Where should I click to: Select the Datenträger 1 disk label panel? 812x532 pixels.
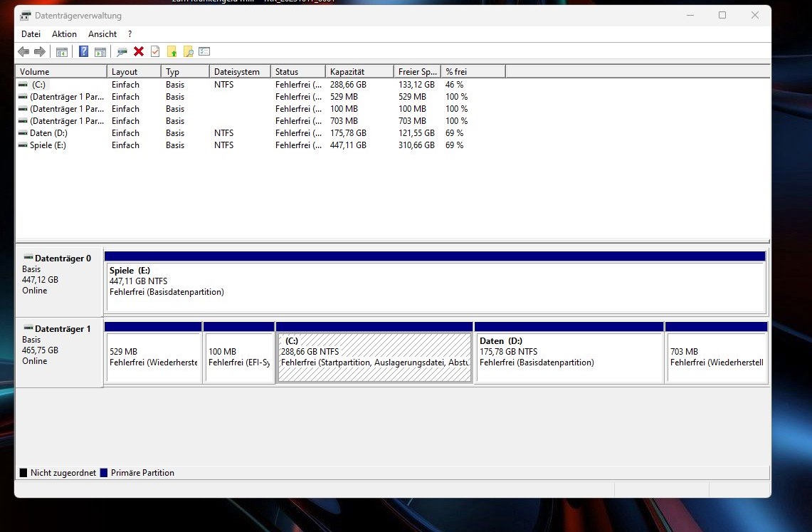(x=60, y=353)
